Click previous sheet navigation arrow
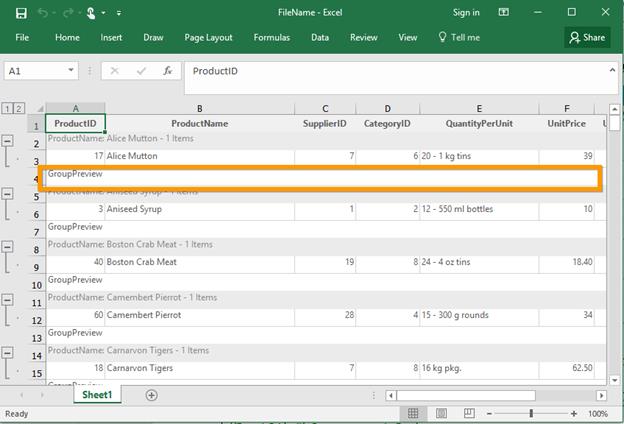This screenshot has width=624, height=424. coord(21,395)
